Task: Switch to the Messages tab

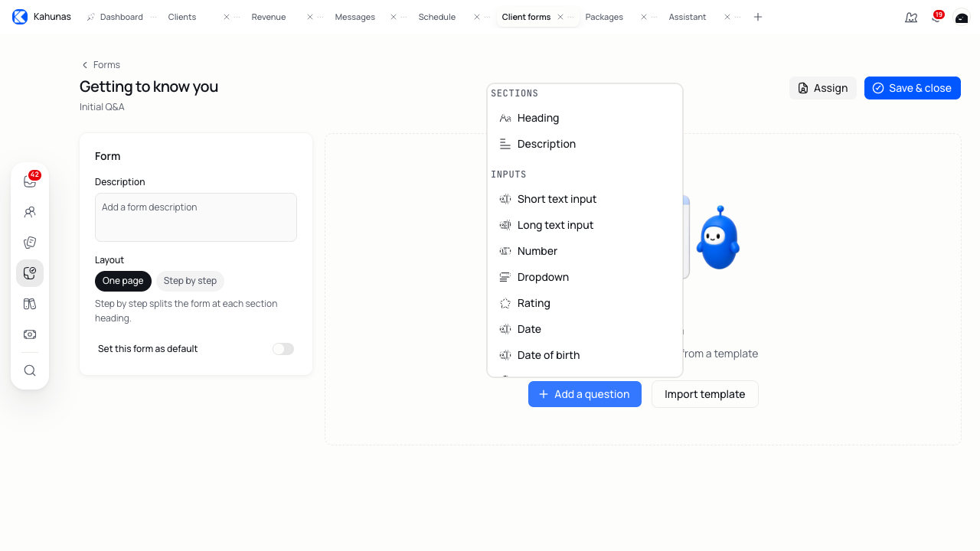Action: (x=354, y=17)
